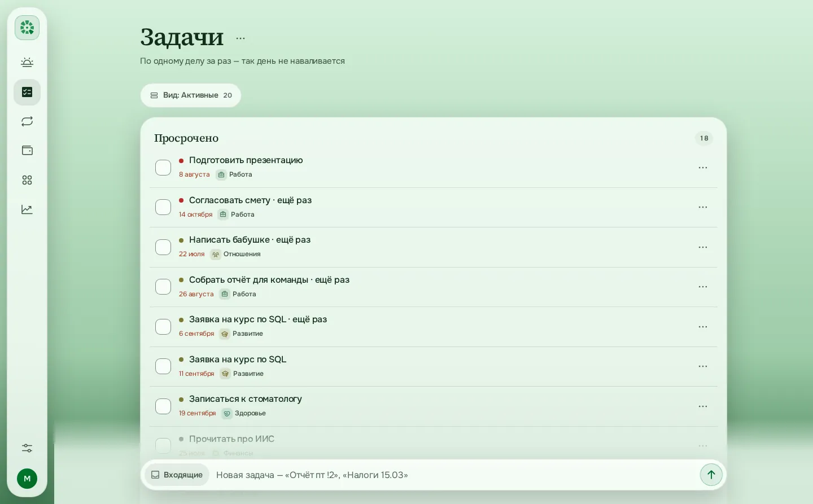Viewport: 813px width, 504px height.
Task: Open the statistics chart icon
Action: coord(27,209)
